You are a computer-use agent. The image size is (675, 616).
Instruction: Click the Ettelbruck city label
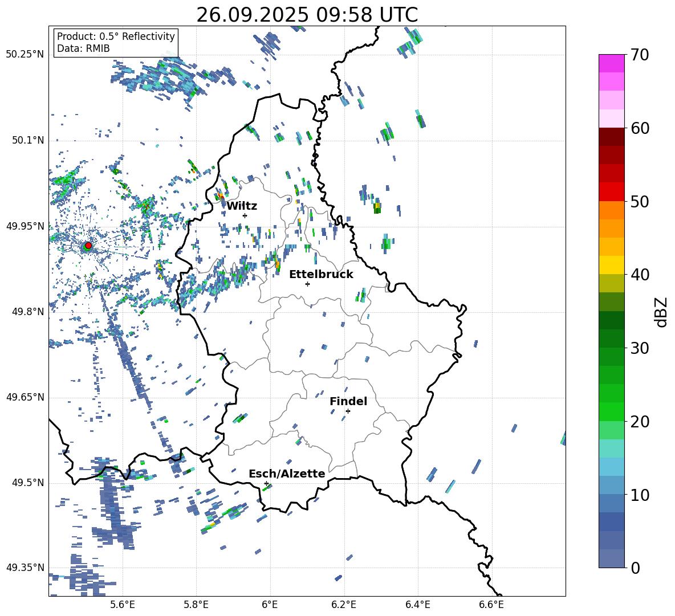[x=321, y=274]
